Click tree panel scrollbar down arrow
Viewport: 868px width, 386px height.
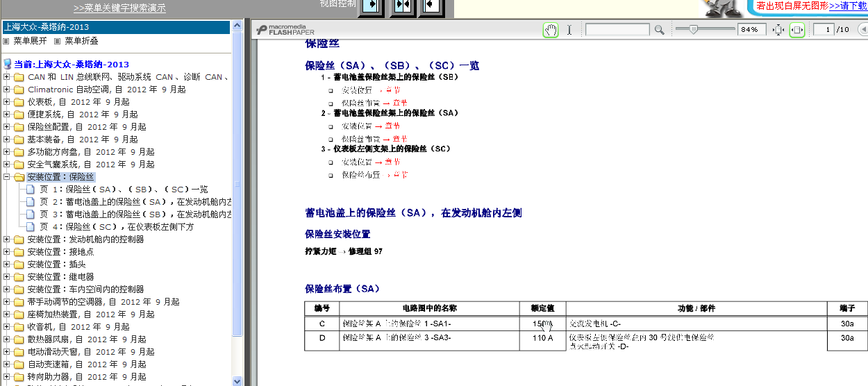[x=237, y=380]
